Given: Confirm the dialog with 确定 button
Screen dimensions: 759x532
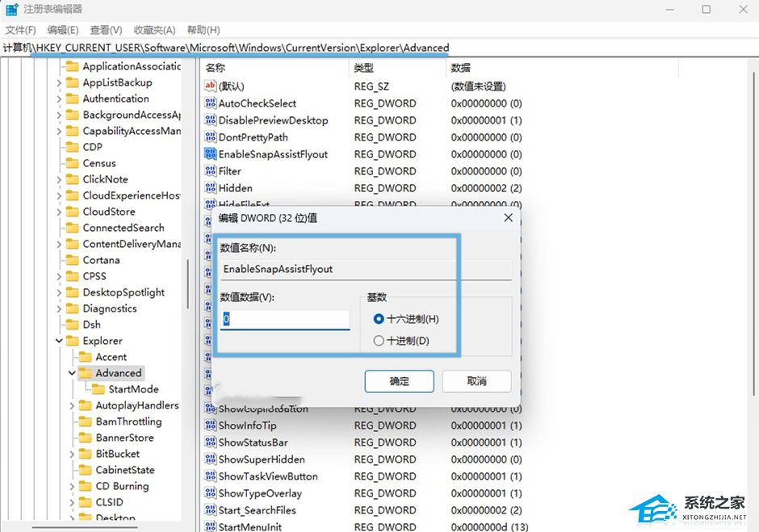Looking at the screenshot, I should [x=400, y=382].
